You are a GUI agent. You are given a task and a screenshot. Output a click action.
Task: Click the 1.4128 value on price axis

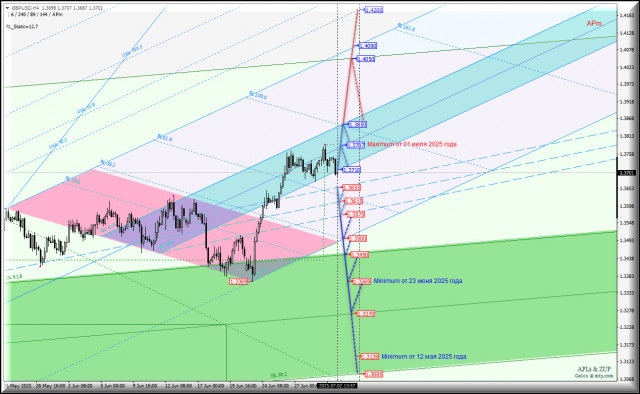point(627,33)
